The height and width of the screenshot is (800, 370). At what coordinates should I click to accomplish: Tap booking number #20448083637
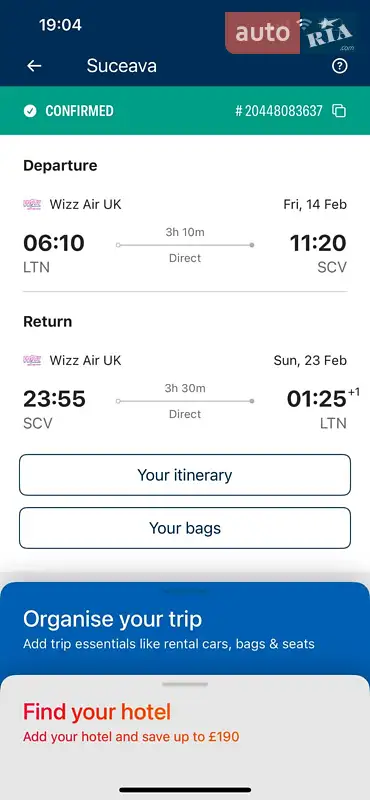279,111
